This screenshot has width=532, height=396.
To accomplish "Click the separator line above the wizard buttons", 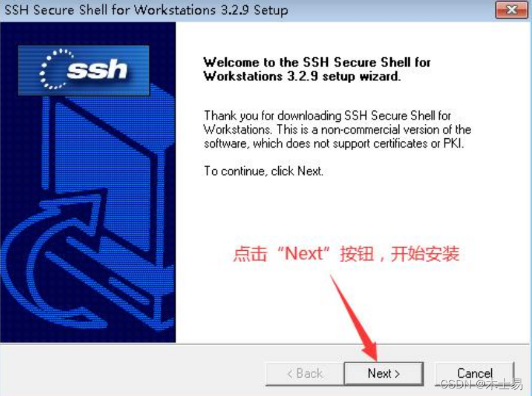I will [266, 344].
